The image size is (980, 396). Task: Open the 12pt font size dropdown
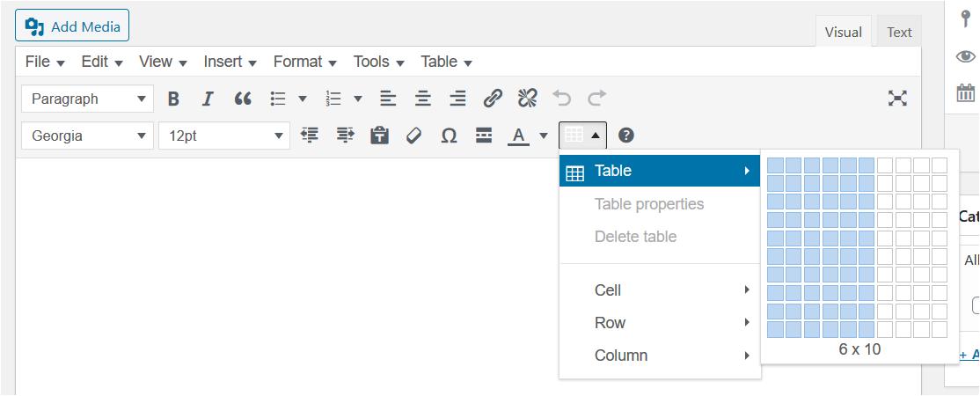click(223, 136)
